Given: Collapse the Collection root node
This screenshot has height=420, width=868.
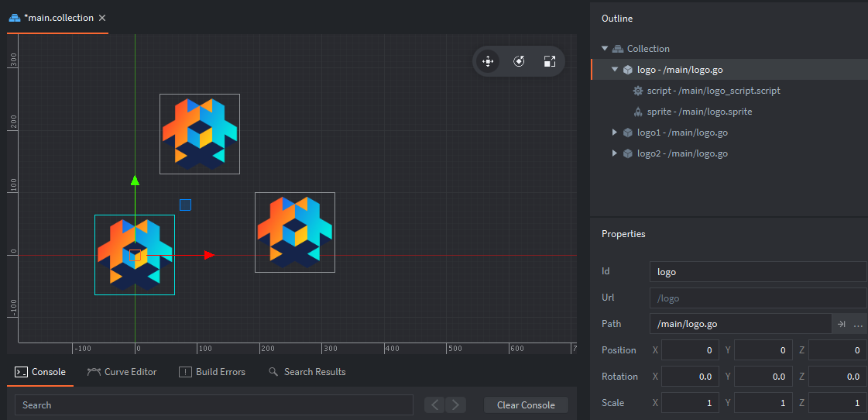Looking at the screenshot, I should (605, 49).
